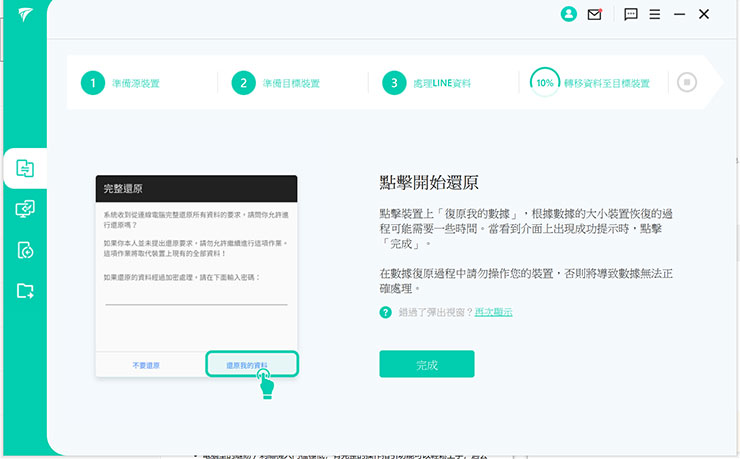Click 還原我的資料 in the illustration
Screen dimensions: 740x459
point(252,366)
